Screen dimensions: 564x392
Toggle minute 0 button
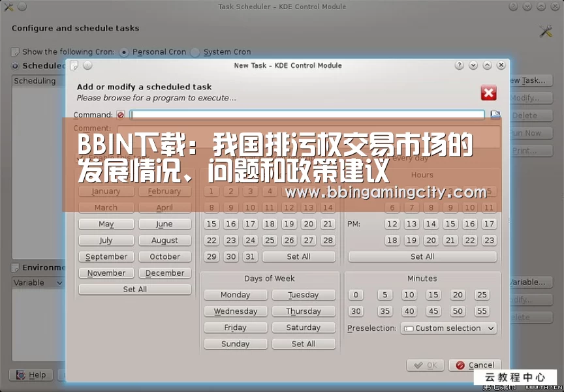(x=356, y=295)
